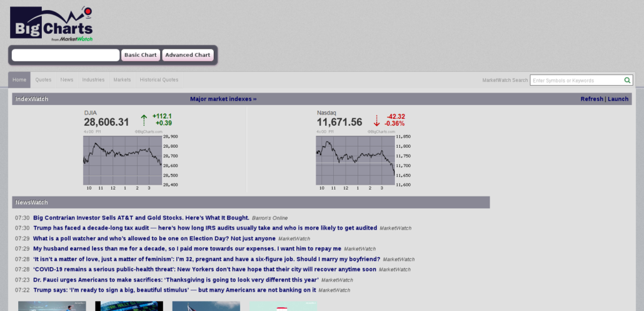Click the NewsWatch section header
This screenshot has width=644, height=311.
click(x=251, y=202)
